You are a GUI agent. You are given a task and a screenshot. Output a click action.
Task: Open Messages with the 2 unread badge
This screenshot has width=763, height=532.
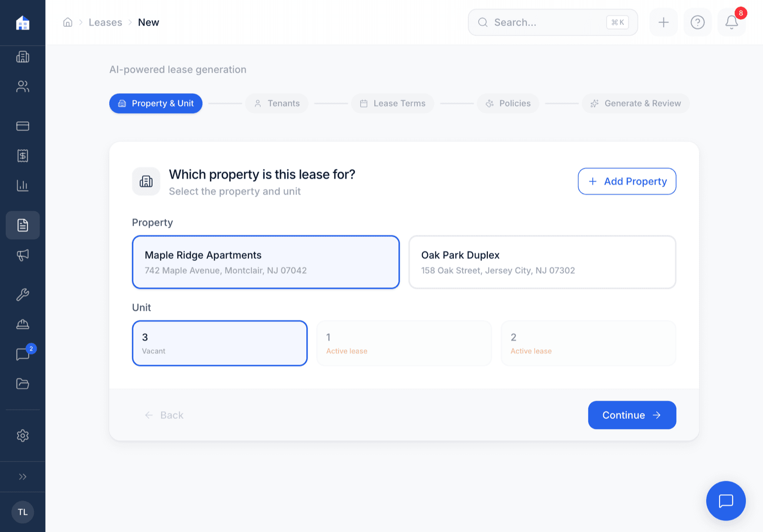tap(22, 354)
